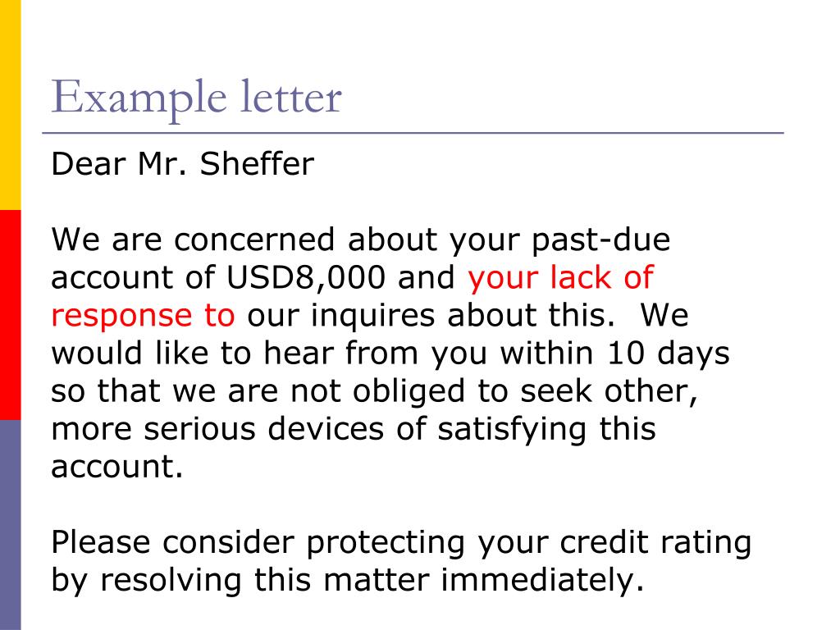Click the word 'satisfying' in the paragraph
Viewport: 840px width, 630px height.
coord(512,430)
